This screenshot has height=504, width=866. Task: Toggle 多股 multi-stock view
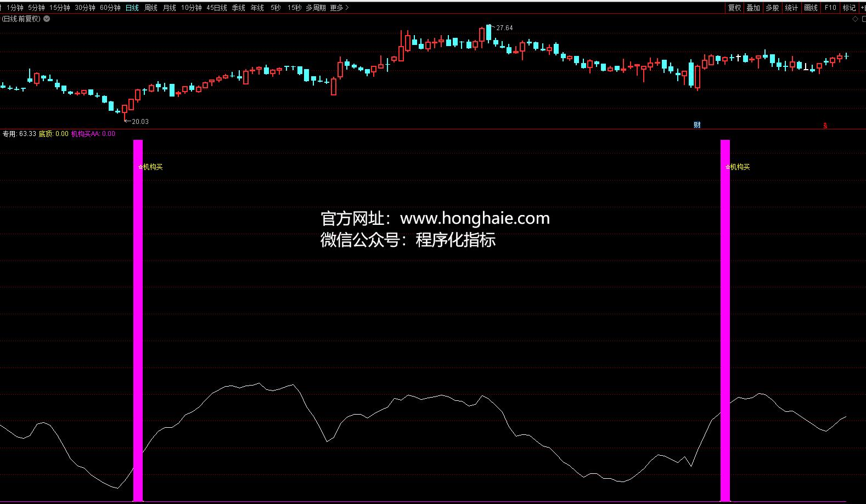(x=772, y=8)
